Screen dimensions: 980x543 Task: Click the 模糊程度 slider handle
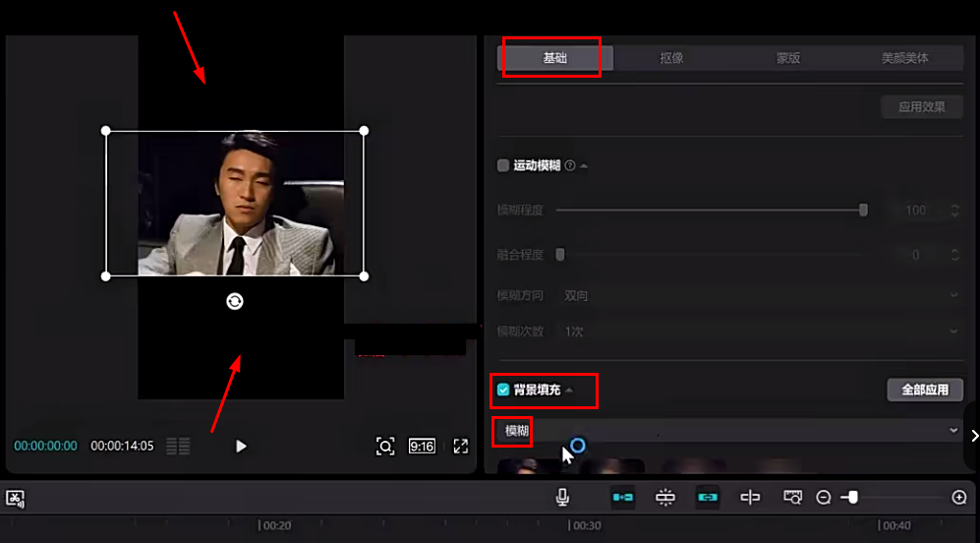pos(863,210)
